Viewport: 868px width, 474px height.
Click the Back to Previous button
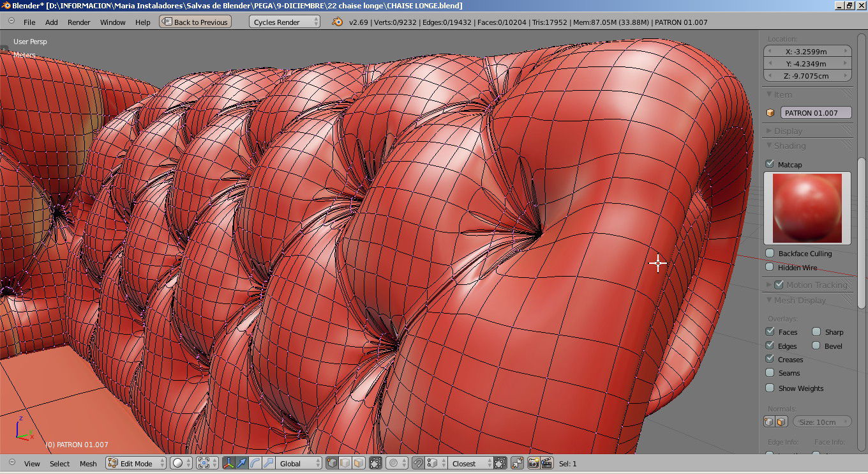[193, 22]
